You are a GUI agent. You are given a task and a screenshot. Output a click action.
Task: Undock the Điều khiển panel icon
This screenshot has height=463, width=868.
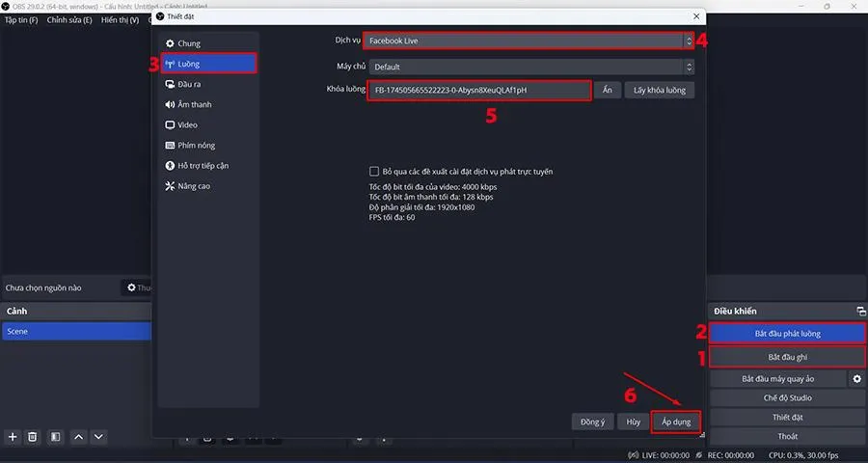click(x=861, y=312)
